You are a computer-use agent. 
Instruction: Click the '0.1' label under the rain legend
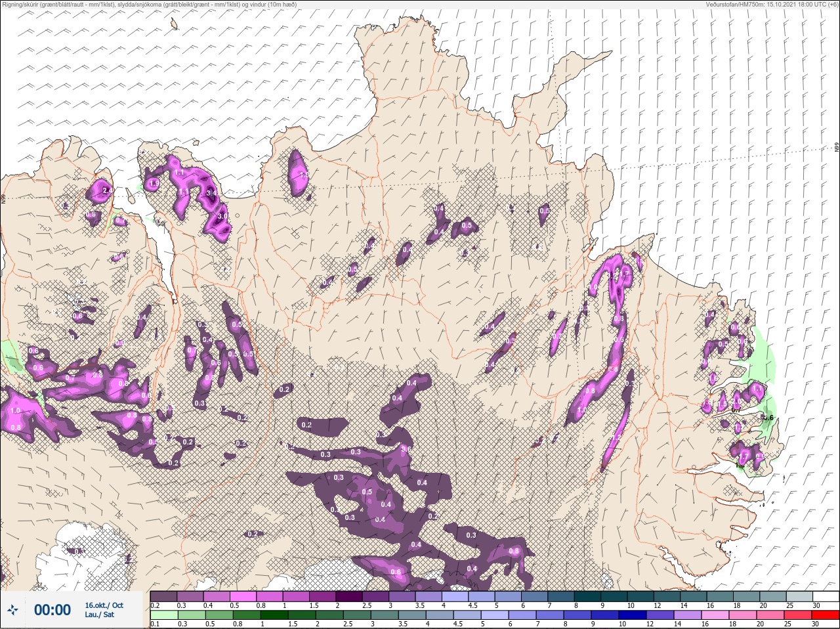click(x=155, y=624)
